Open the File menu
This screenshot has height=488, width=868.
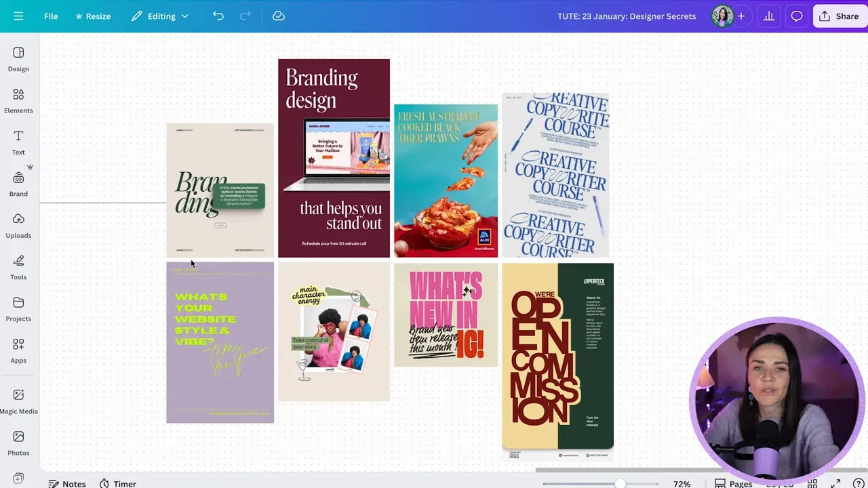click(51, 16)
